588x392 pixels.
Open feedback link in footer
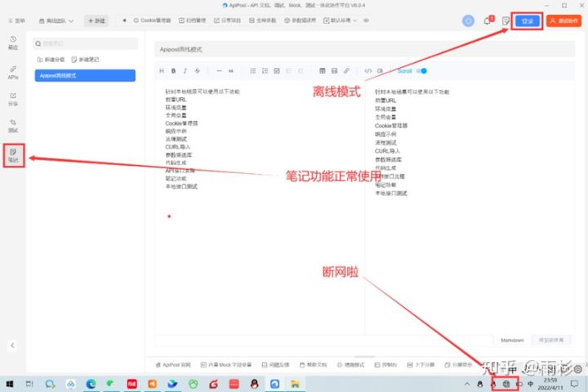click(276, 364)
